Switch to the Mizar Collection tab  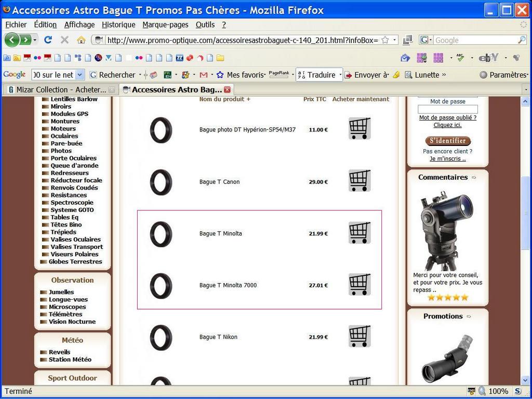(x=57, y=89)
